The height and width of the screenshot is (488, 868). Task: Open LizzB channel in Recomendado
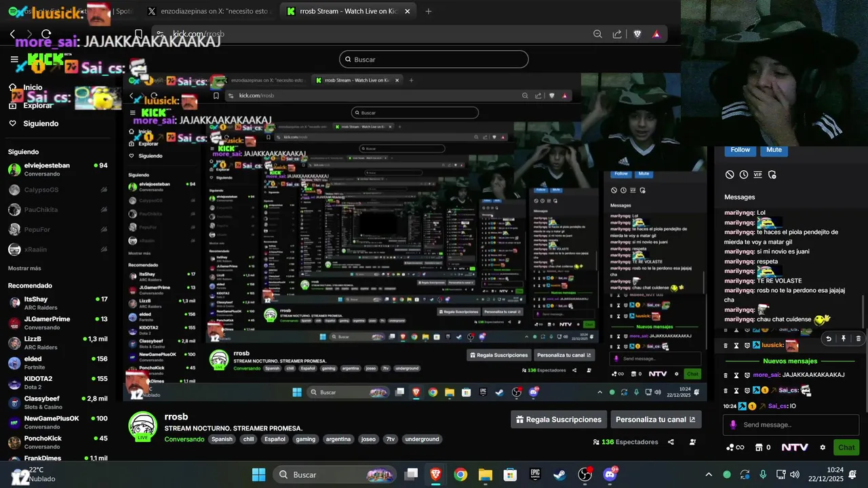click(x=58, y=343)
